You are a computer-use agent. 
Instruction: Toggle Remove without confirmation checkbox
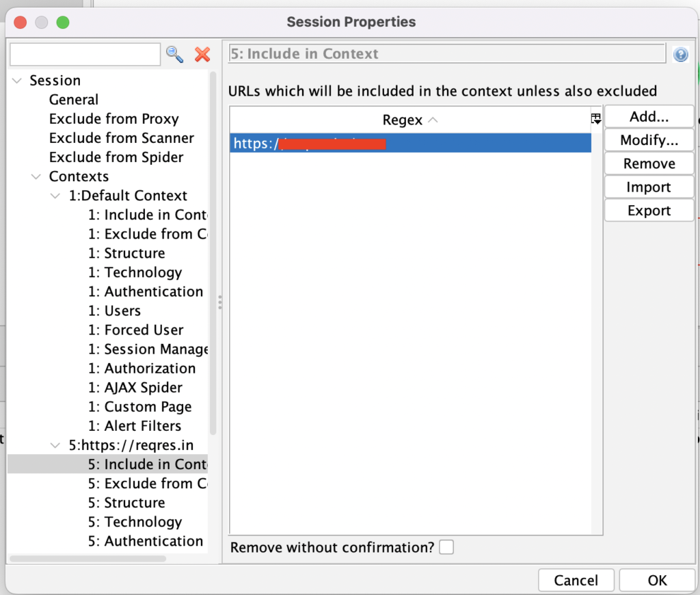click(x=446, y=546)
